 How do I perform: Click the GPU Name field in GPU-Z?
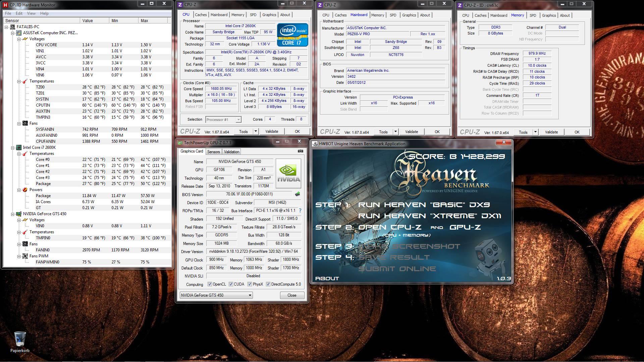tap(239, 162)
